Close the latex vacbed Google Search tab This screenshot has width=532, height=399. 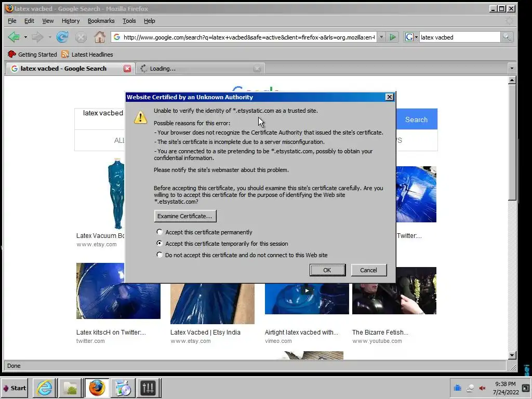click(127, 69)
